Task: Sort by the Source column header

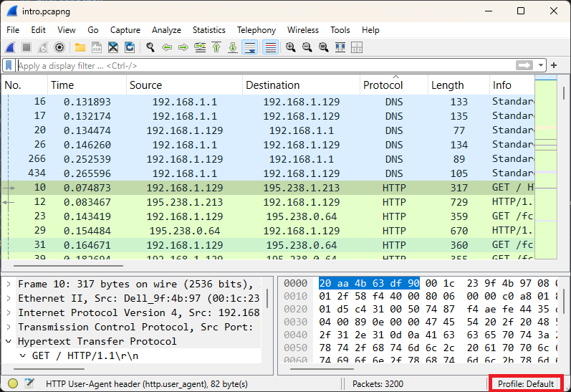Action: point(184,85)
